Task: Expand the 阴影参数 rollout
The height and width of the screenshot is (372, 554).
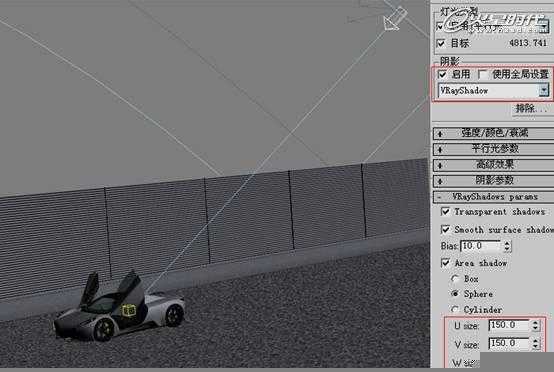Action: (x=493, y=181)
